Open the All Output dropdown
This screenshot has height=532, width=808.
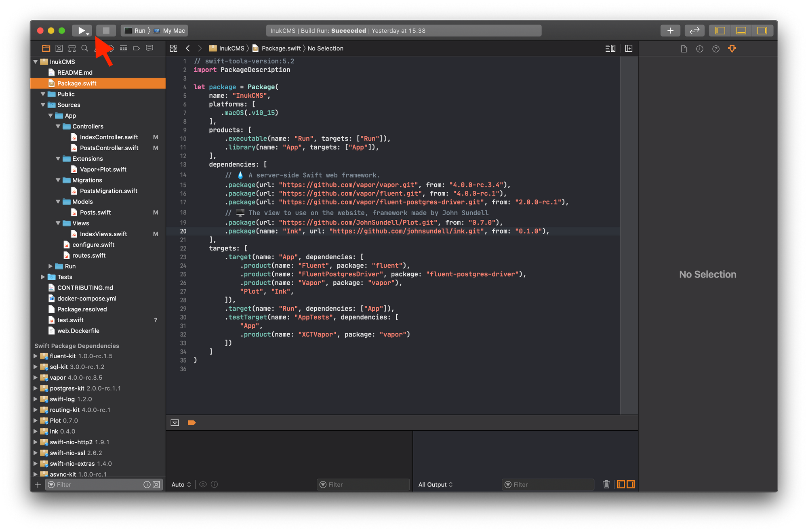436,484
